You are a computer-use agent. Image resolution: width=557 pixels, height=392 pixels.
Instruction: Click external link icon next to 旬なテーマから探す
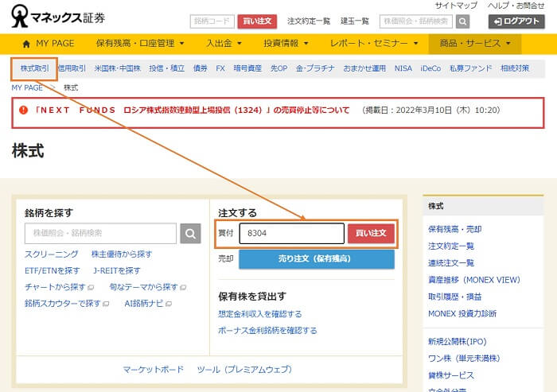click(183, 287)
